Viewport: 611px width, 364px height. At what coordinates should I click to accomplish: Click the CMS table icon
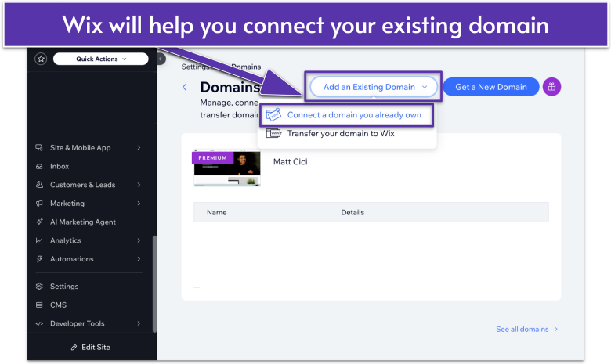click(39, 305)
